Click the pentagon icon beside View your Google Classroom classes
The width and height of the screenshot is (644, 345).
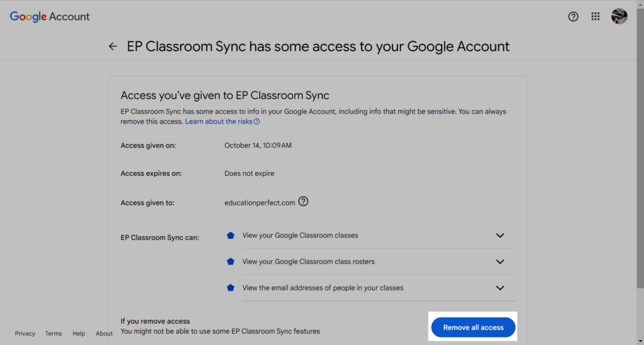pyautogui.click(x=231, y=236)
